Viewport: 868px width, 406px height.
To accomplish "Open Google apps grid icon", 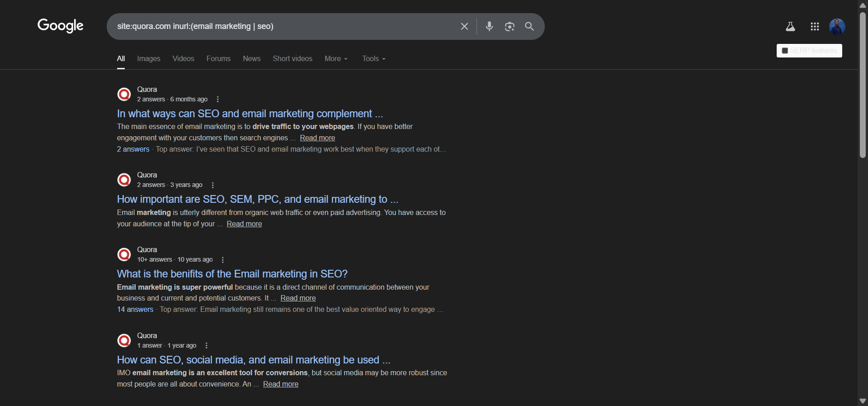I will click(815, 27).
